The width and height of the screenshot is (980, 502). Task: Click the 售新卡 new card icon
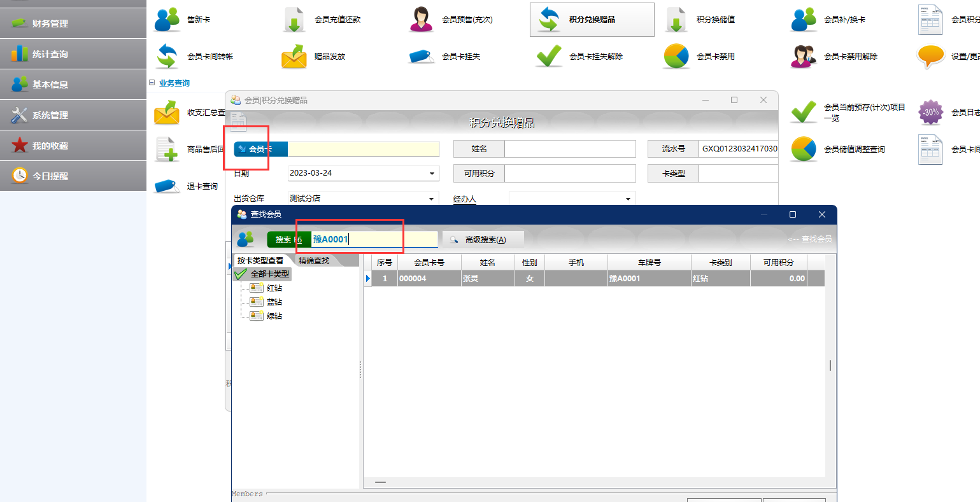coord(167,20)
